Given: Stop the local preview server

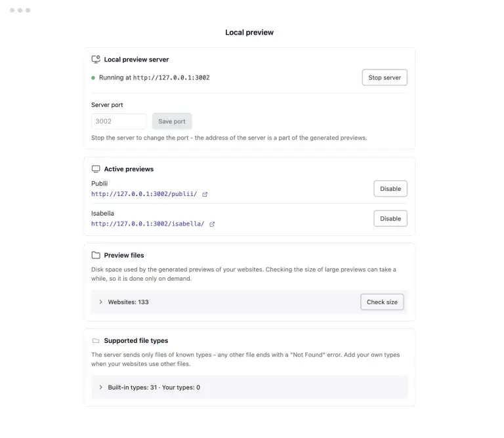Looking at the screenshot, I should (385, 77).
